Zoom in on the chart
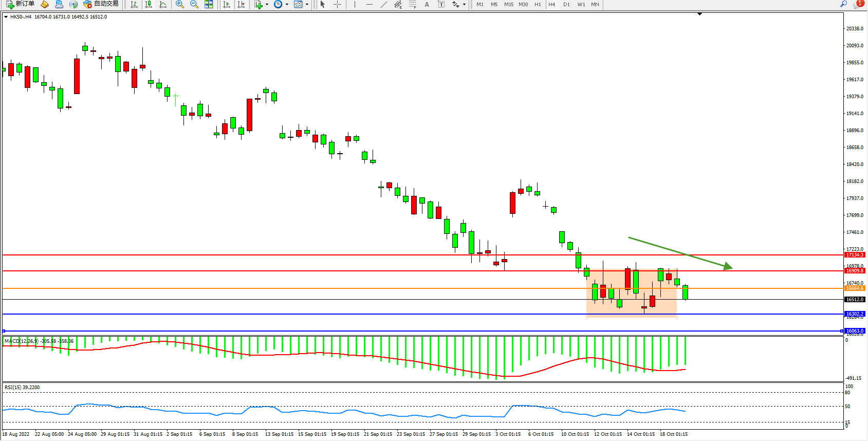868x441 pixels. click(180, 5)
